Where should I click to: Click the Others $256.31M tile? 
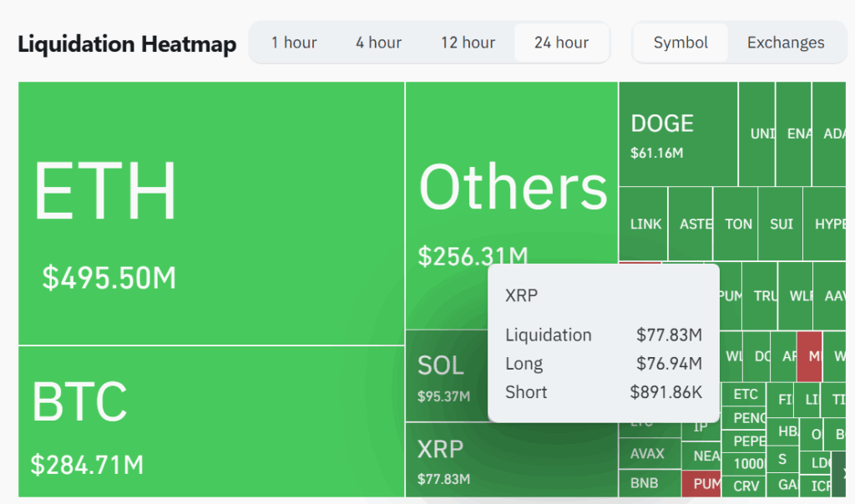point(512,205)
